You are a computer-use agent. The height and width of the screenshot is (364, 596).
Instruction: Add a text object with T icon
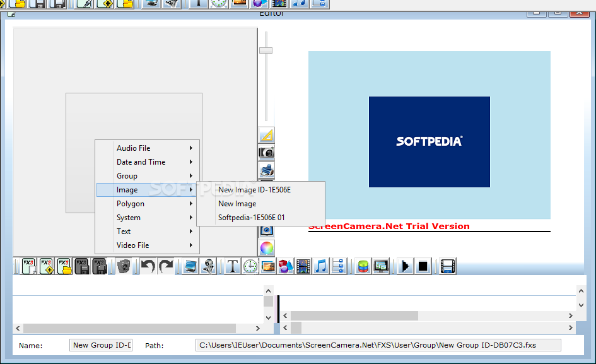(x=232, y=266)
